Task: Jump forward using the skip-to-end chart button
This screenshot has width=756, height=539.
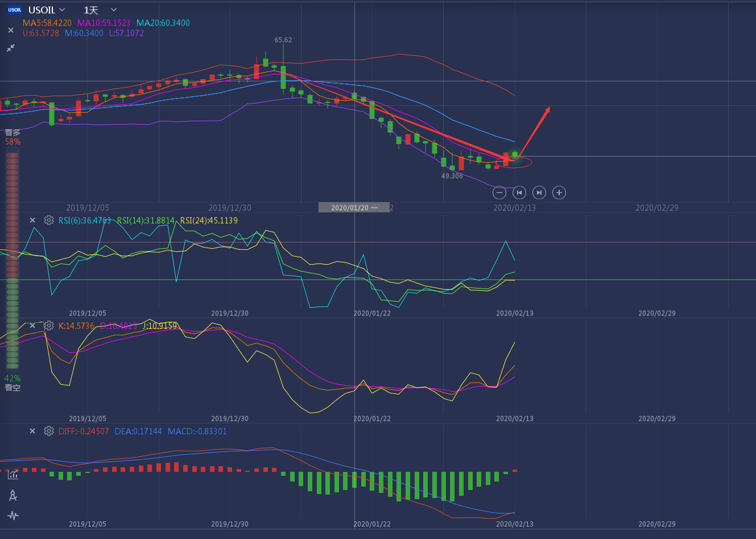Action: 539,192
